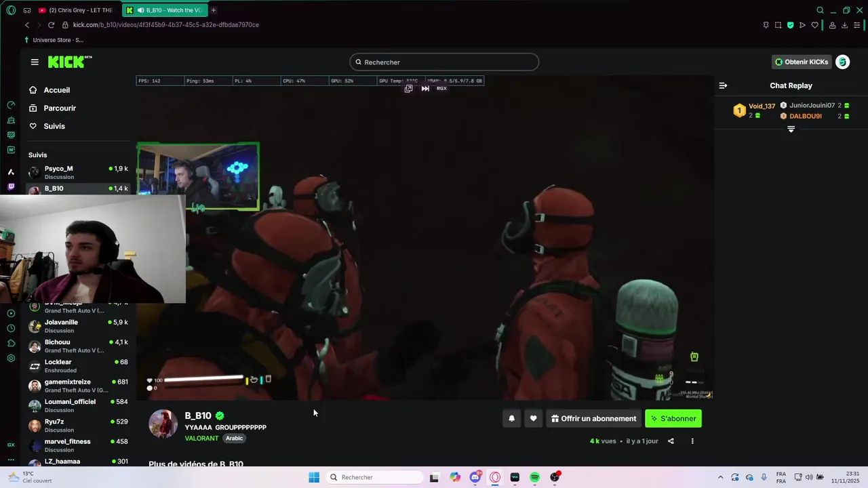Open Universe Store bookmark
The height and width of the screenshot is (488, 868).
54,40
